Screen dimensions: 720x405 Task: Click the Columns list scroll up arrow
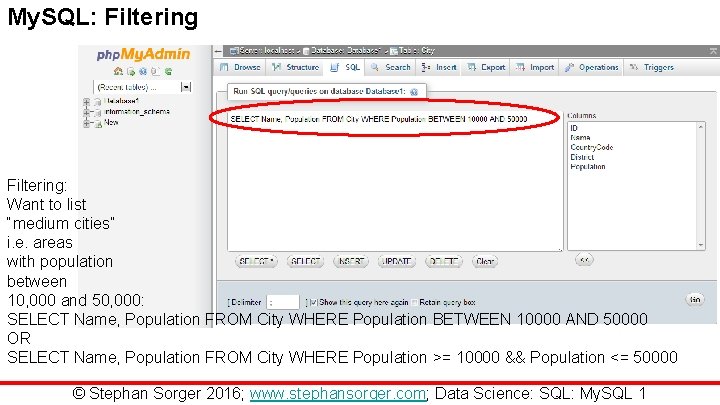pos(701,127)
